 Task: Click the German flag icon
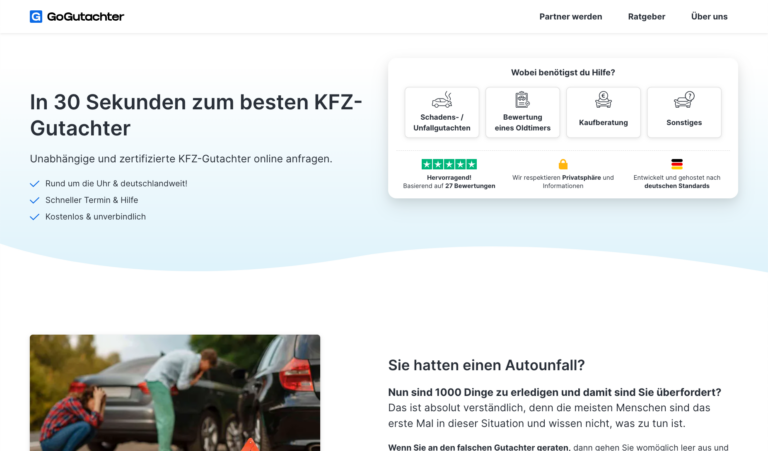pyautogui.click(x=677, y=164)
